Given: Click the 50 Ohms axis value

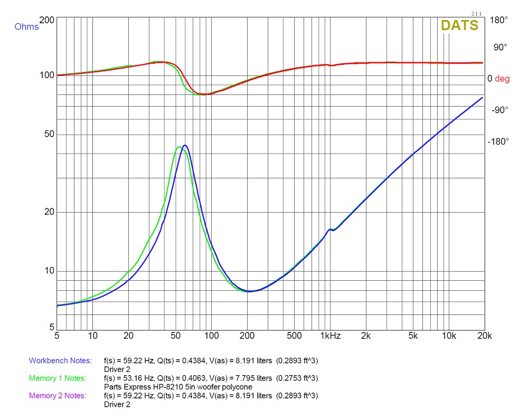Looking at the screenshot, I should pyautogui.click(x=49, y=134).
